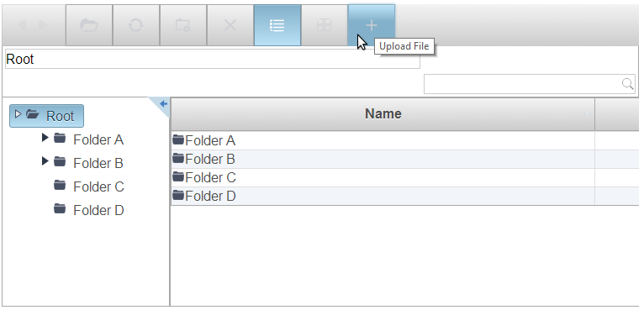Select Folder D row in grid

[404, 196]
